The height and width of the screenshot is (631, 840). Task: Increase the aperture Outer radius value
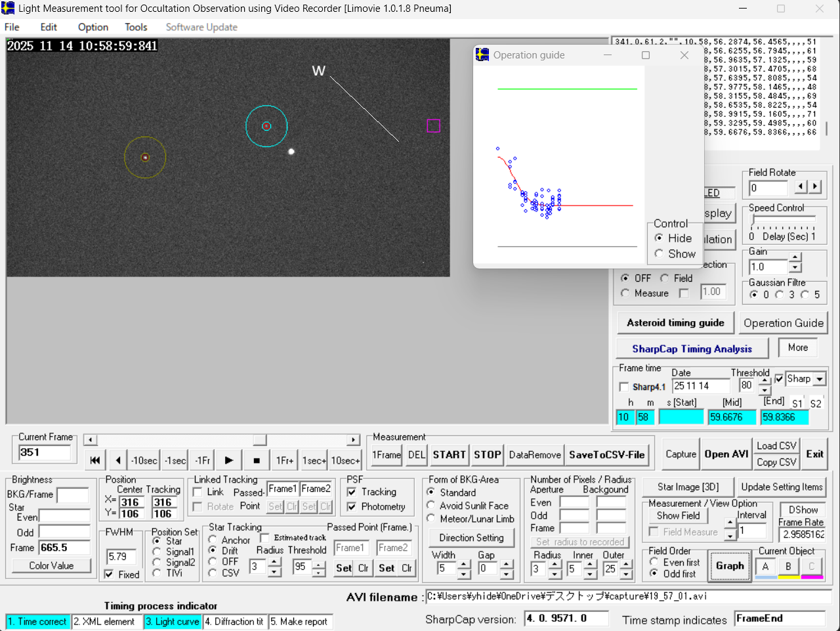(627, 565)
